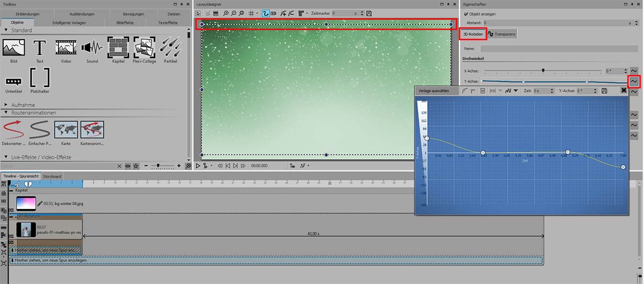
Task: Click the X-Achse rotation slider
Action: pos(542,71)
